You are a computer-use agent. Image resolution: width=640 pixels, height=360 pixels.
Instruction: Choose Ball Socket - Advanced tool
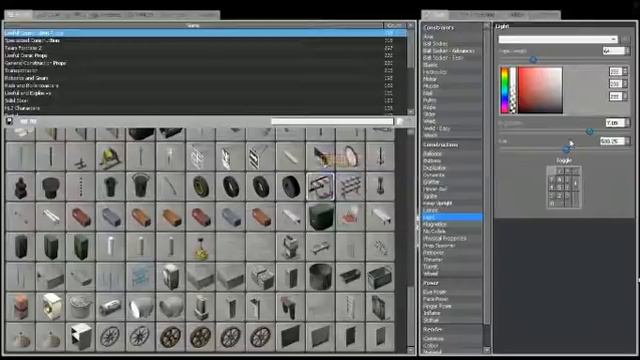[x=451, y=51]
